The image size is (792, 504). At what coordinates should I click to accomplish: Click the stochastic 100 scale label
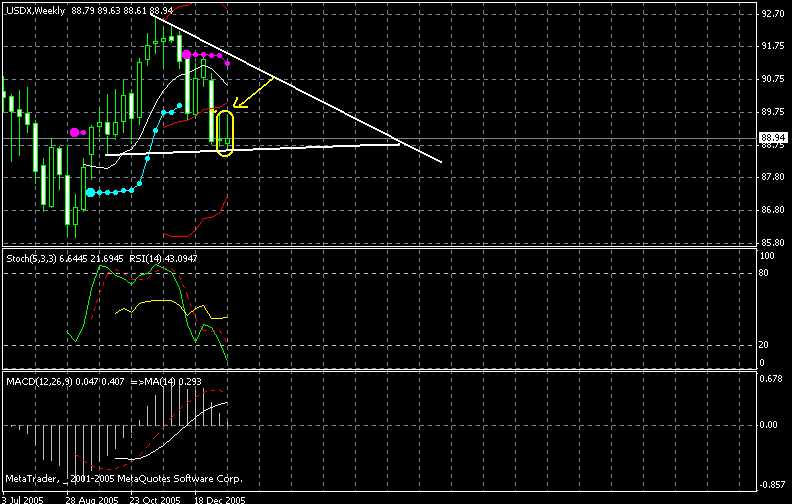(767, 256)
